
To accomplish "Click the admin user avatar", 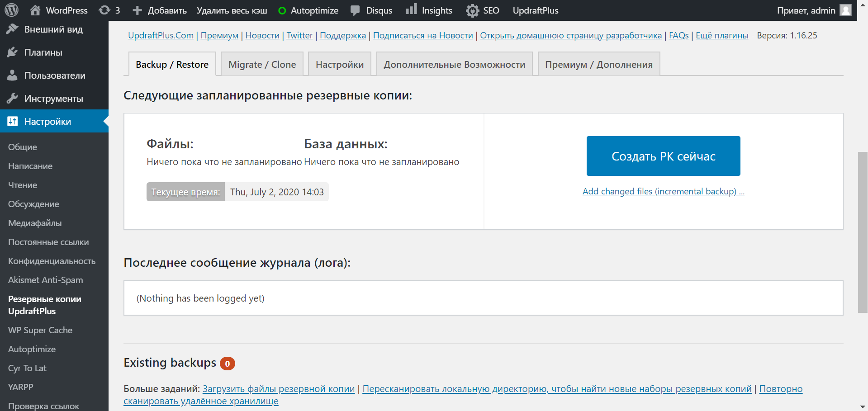I will (x=845, y=10).
